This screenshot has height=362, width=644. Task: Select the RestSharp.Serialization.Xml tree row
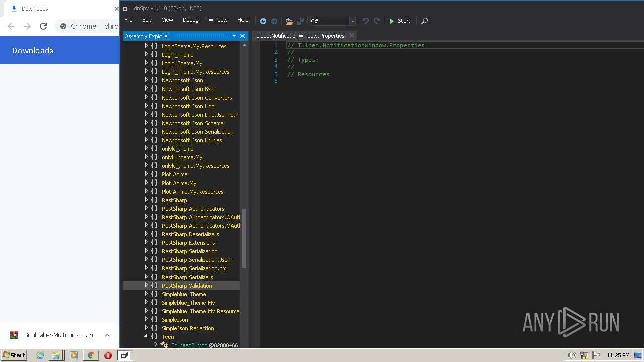pyautogui.click(x=182, y=268)
